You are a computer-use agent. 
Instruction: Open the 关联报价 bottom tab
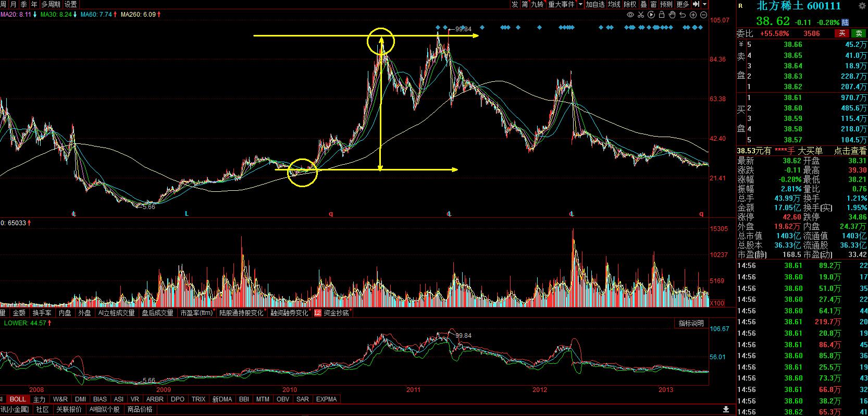pos(69,410)
